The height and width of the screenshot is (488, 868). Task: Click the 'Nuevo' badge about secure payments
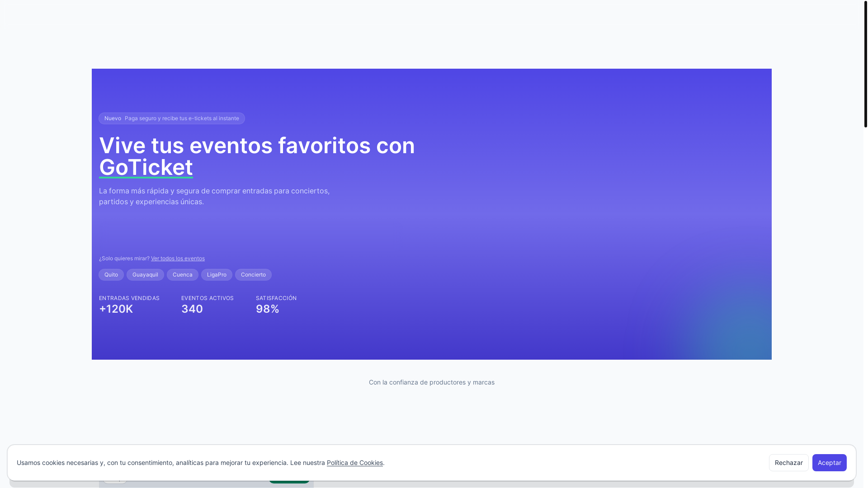pos(172,118)
